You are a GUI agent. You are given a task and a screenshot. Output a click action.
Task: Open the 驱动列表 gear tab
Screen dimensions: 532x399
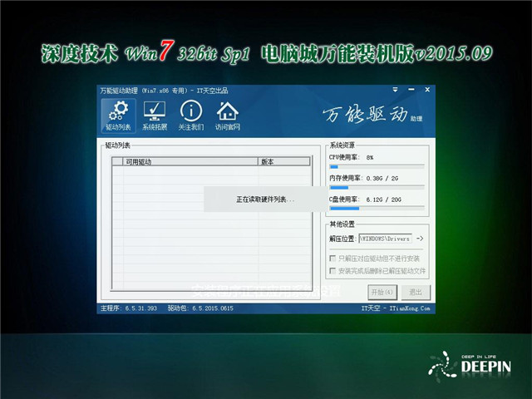click(118, 116)
